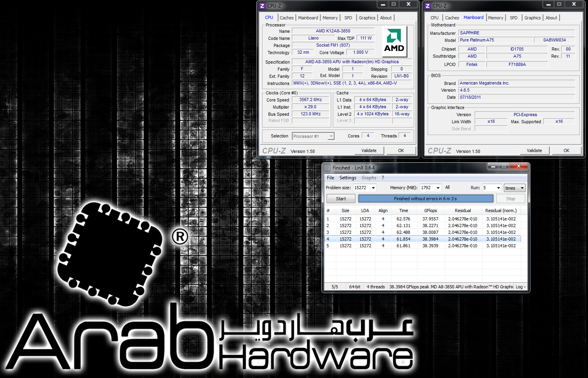Click the LinX Start button
The image size is (588, 378).
point(341,199)
